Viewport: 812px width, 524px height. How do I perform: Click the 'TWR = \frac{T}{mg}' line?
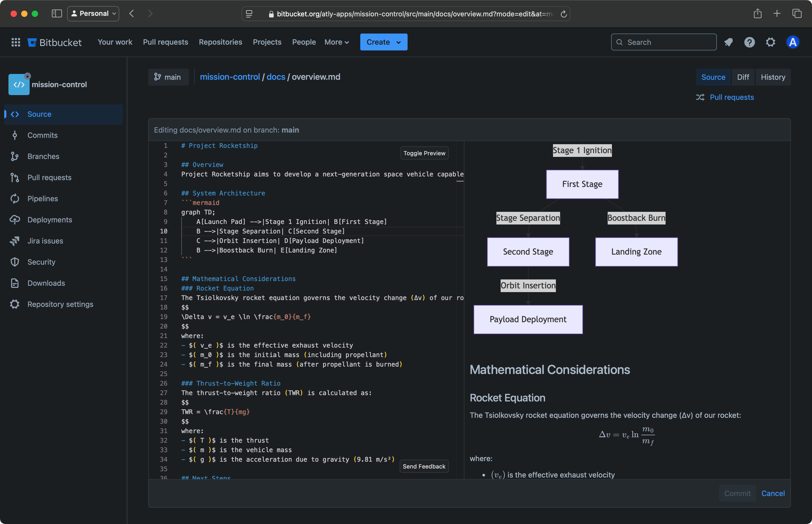coord(215,412)
